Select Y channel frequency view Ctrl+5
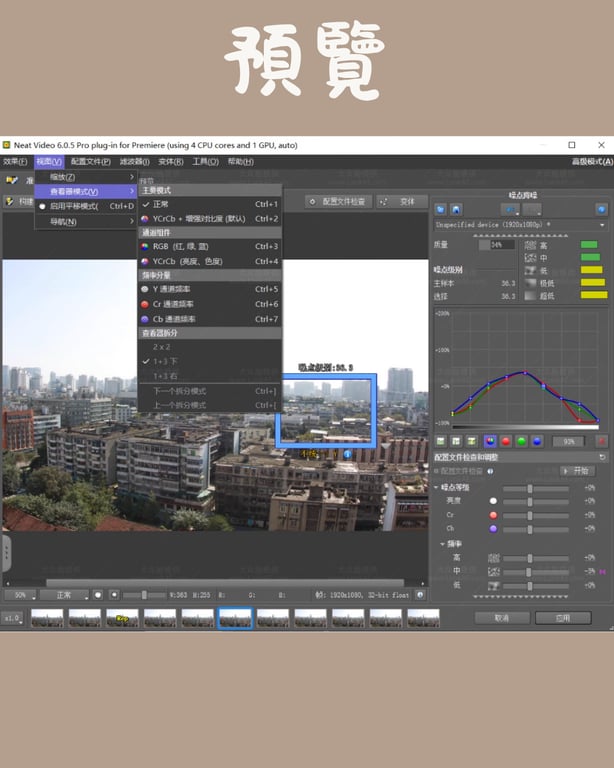Screen dimensions: 614x768 [x=210, y=289]
